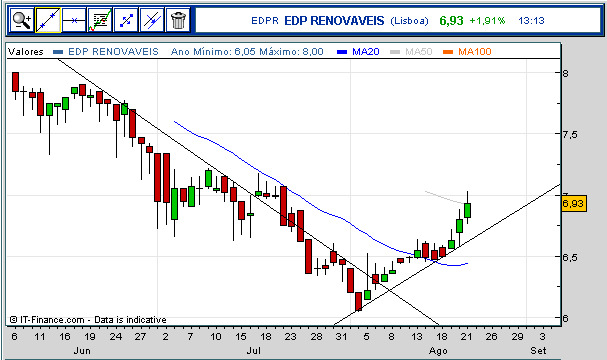The height and width of the screenshot is (360, 607).
Task: Click the orange MA100 color swatch
Action: point(448,52)
